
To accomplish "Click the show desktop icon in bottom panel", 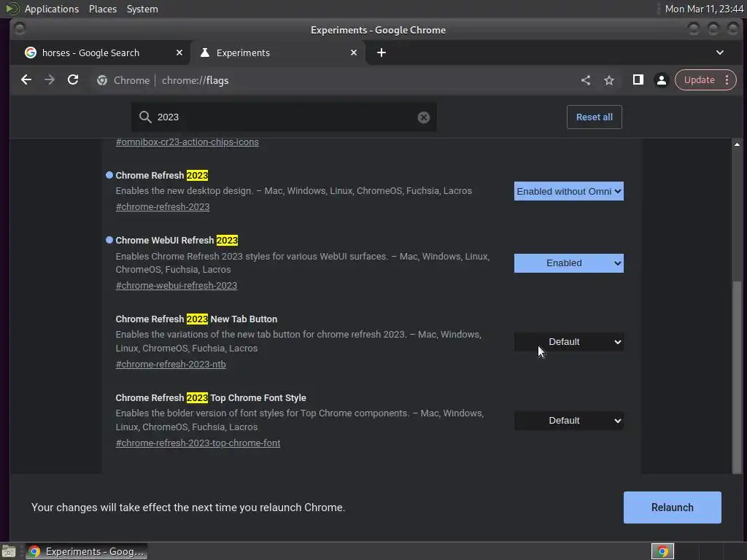I will click(x=9, y=551).
